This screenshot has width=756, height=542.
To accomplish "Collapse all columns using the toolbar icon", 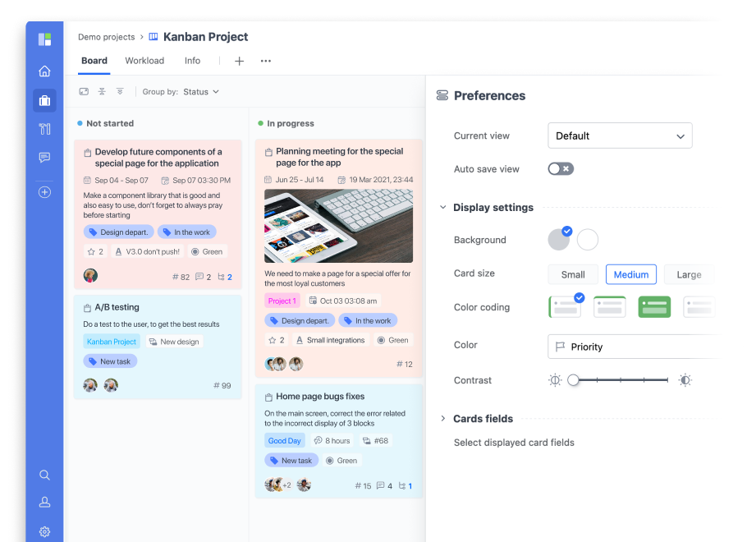I will (102, 91).
